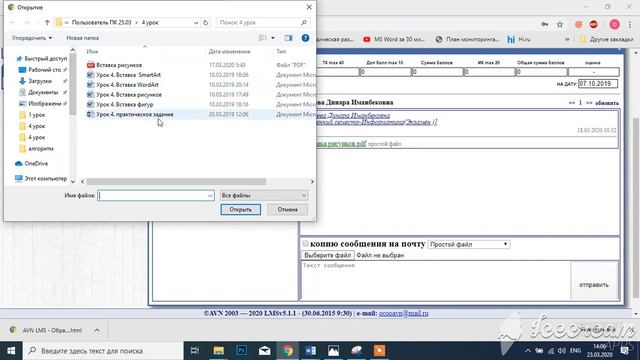
Task: Open Chrome's three-dot menu
Action: [630, 24]
